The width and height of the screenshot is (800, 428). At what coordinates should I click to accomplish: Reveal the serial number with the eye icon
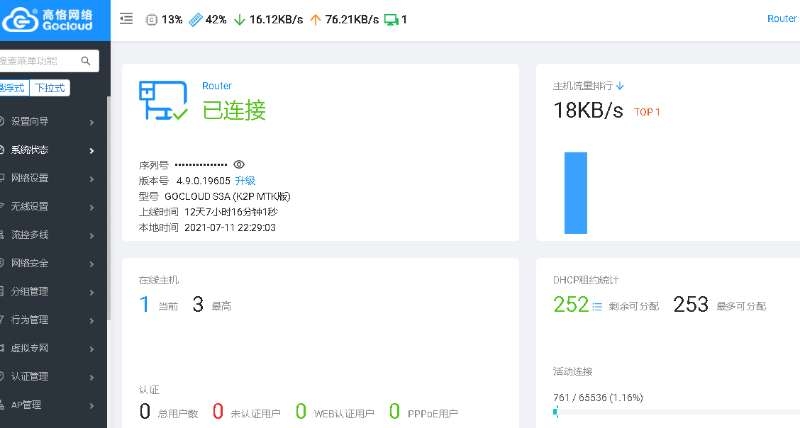pyautogui.click(x=239, y=164)
